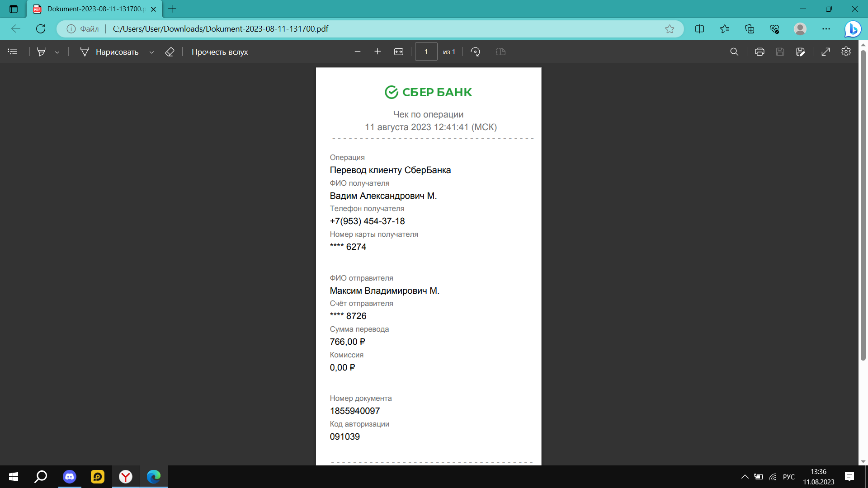Click the save icon in PDF toolbar
868x488 pixels.
[780, 52]
